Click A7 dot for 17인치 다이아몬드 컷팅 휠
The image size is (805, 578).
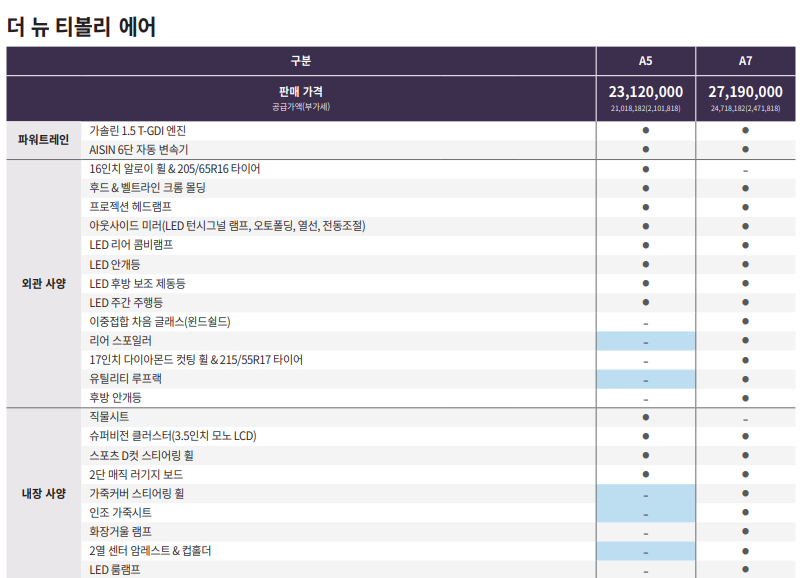[x=745, y=360]
